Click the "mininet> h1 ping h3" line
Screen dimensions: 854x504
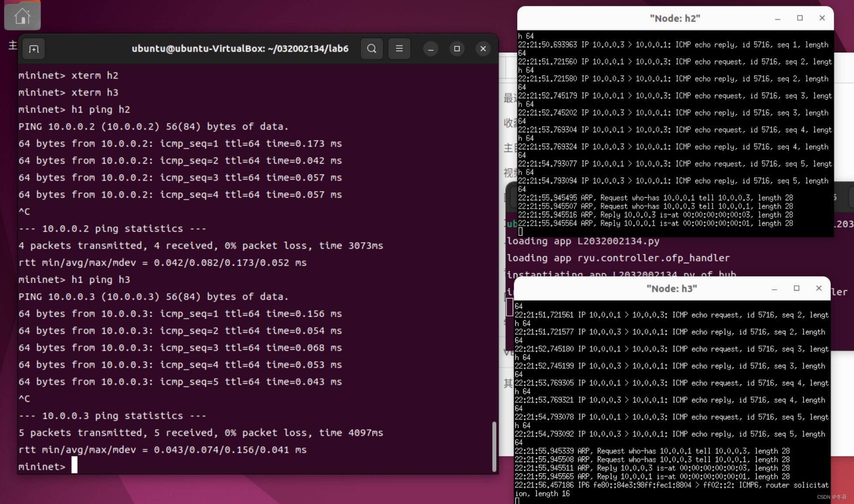click(x=74, y=280)
